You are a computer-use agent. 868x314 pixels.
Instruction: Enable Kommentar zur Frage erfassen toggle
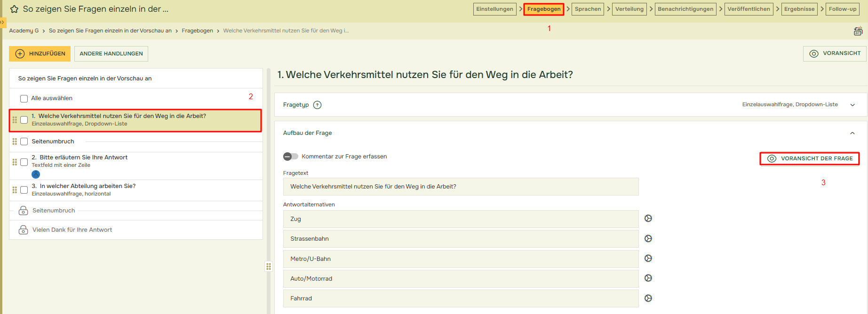(290, 157)
